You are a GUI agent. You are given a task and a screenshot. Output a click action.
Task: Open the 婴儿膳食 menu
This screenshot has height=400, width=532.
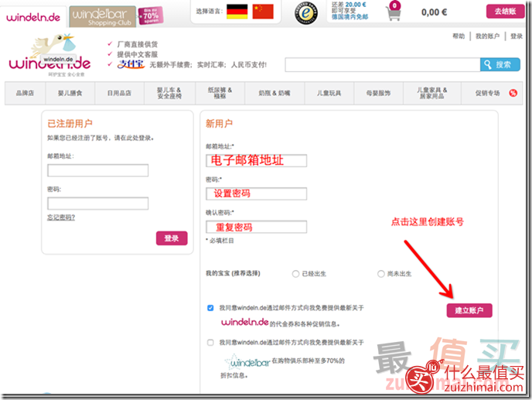point(70,93)
